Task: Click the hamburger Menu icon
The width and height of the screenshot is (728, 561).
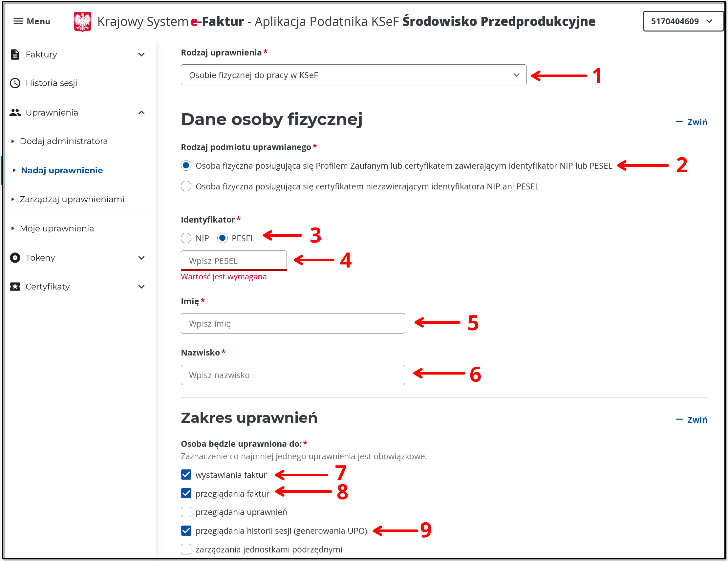Action: click(x=18, y=21)
